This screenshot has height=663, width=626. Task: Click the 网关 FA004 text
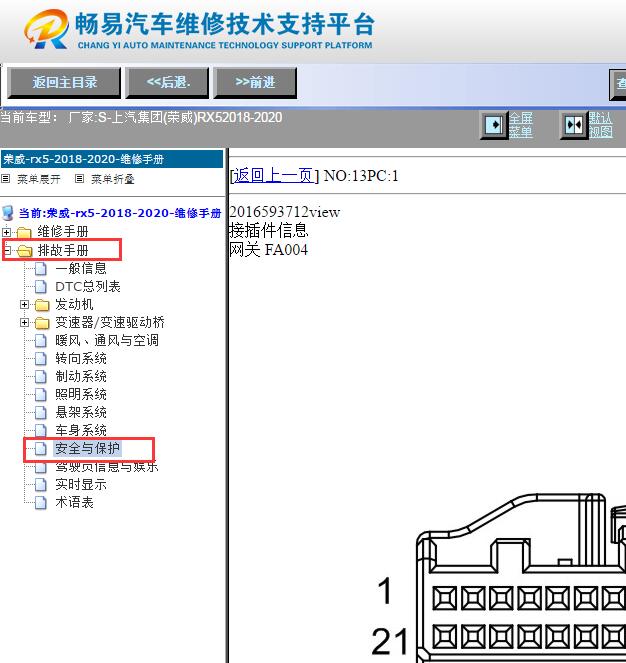pyautogui.click(x=269, y=250)
